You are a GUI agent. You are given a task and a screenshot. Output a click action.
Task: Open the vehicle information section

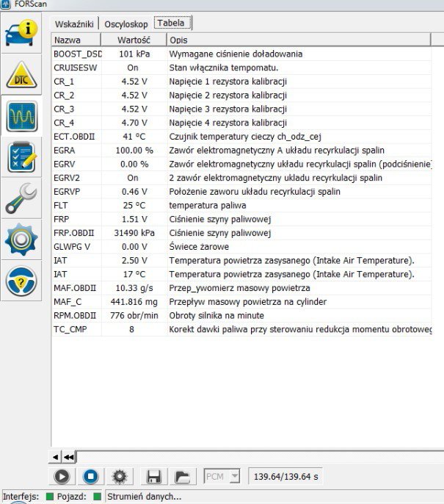(x=22, y=32)
